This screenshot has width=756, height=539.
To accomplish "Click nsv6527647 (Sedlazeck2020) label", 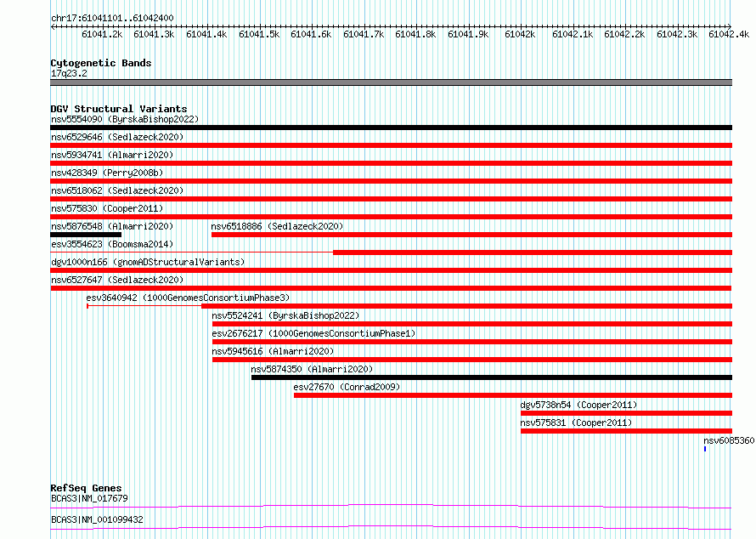I will tap(117, 280).
